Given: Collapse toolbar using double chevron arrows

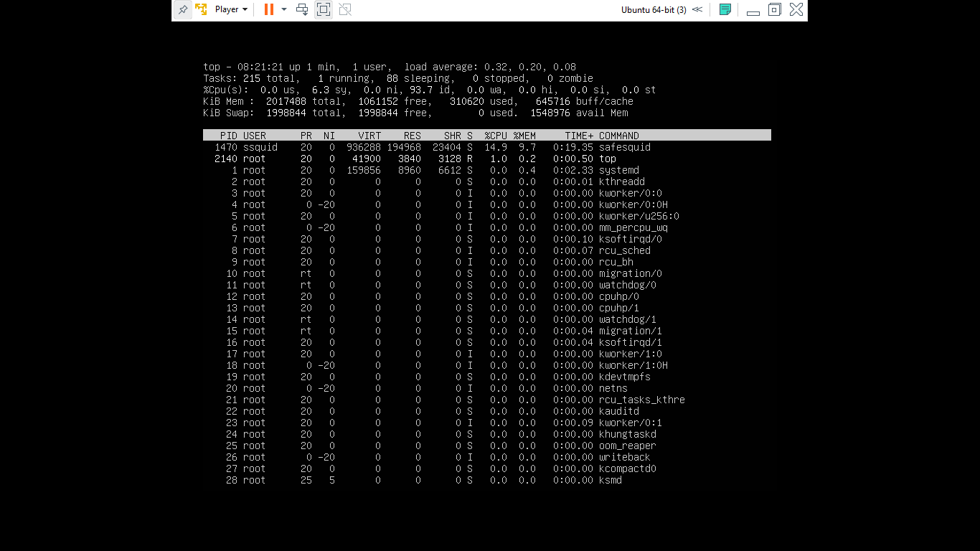Looking at the screenshot, I should [697, 10].
